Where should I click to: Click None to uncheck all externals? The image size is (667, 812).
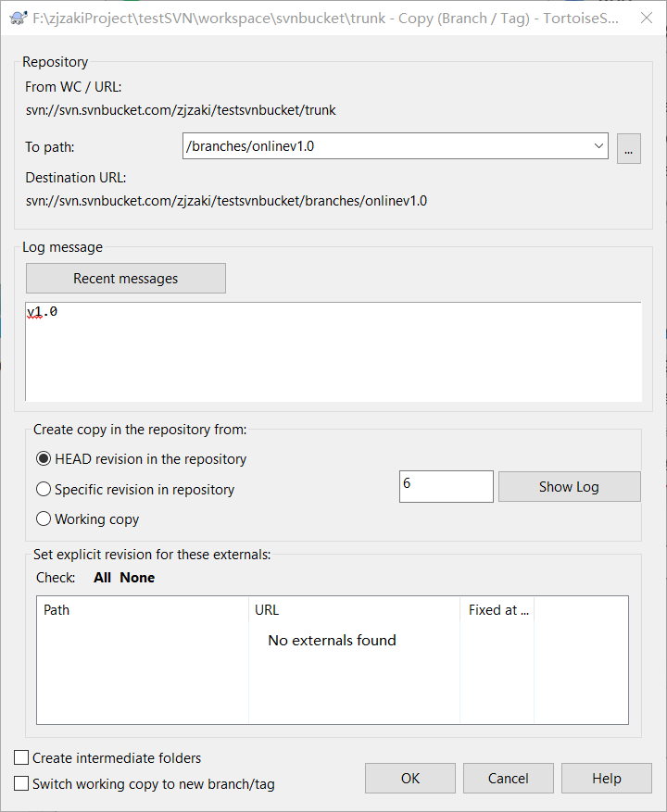pos(137,577)
